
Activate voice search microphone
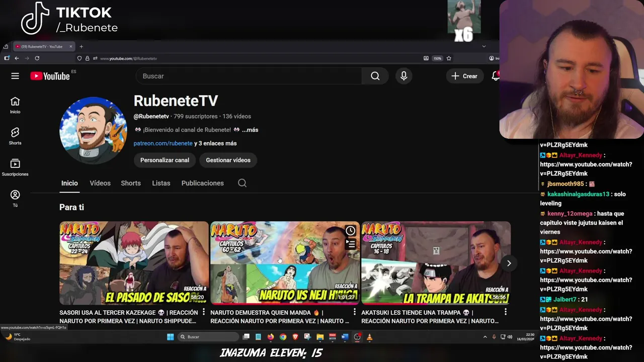coord(404,76)
